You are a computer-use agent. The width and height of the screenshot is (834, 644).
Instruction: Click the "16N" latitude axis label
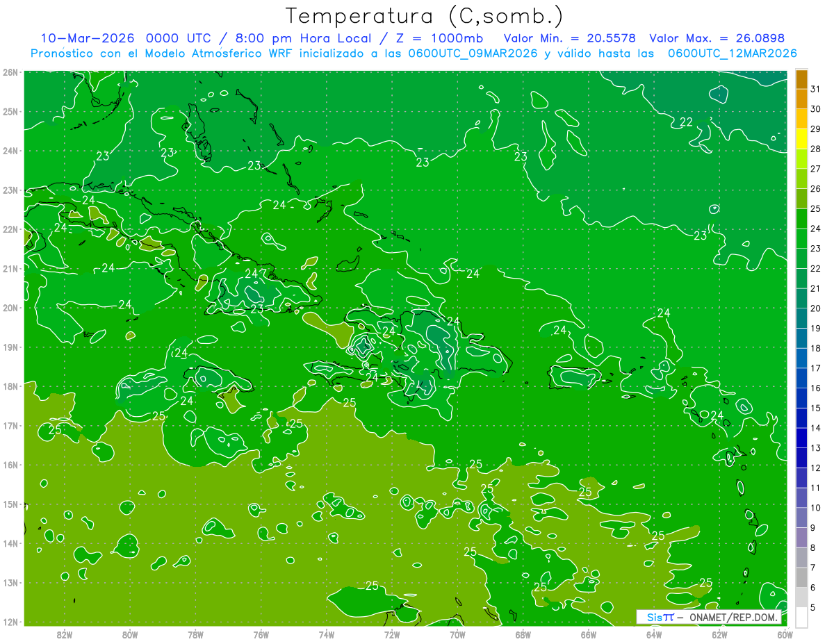coord(10,465)
